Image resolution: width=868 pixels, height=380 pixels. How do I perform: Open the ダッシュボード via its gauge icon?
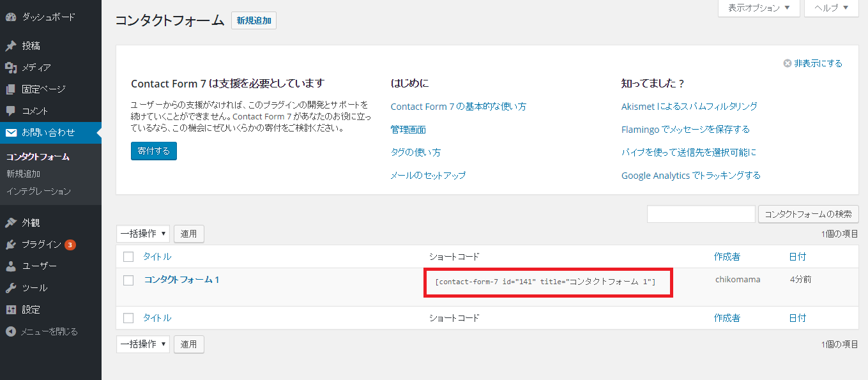11,17
